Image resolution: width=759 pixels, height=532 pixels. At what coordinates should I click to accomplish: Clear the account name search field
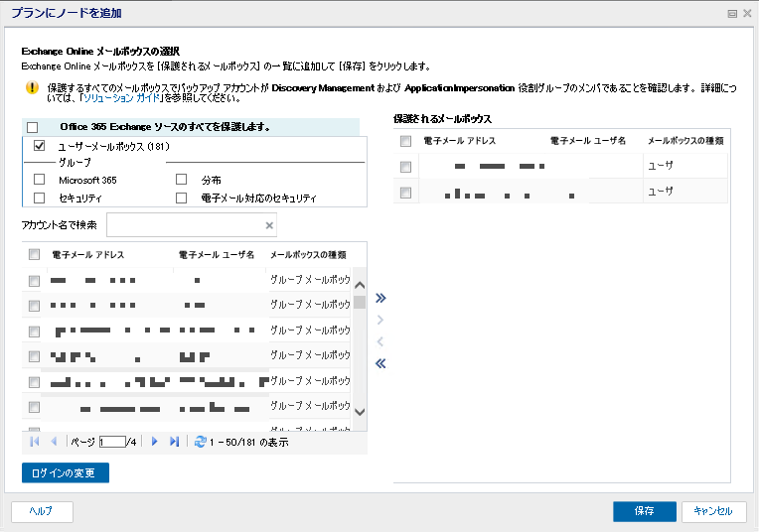269,225
